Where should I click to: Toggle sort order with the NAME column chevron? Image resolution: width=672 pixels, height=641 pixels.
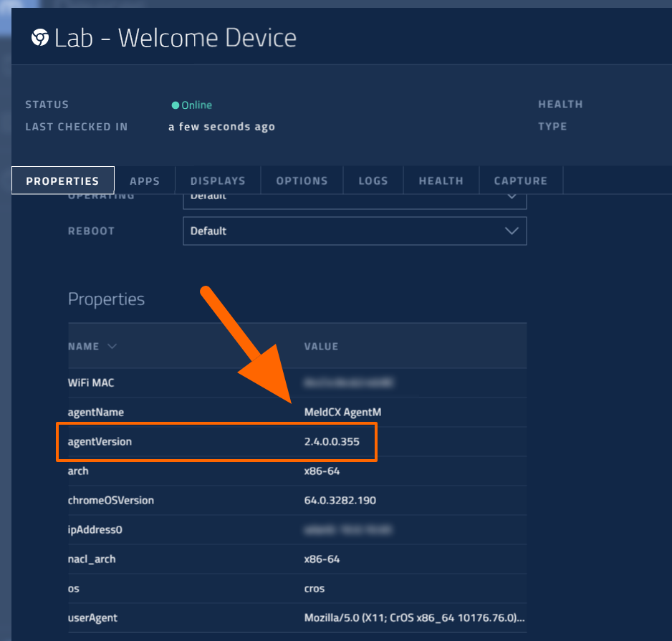click(x=112, y=347)
